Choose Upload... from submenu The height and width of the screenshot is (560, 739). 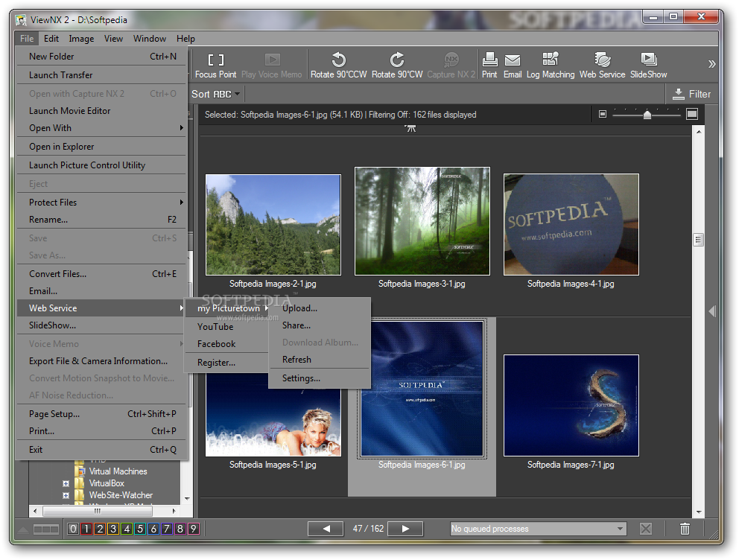click(319, 308)
